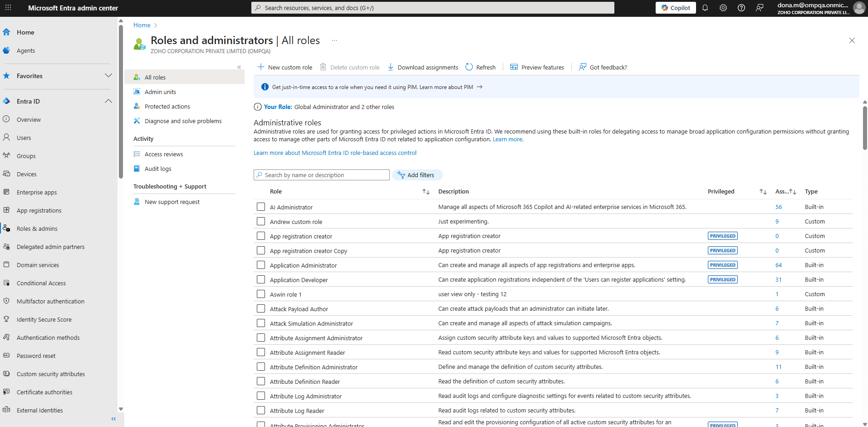The height and width of the screenshot is (427, 868).
Task: Collapse the Entra ID section
Action: pyautogui.click(x=108, y=101)
